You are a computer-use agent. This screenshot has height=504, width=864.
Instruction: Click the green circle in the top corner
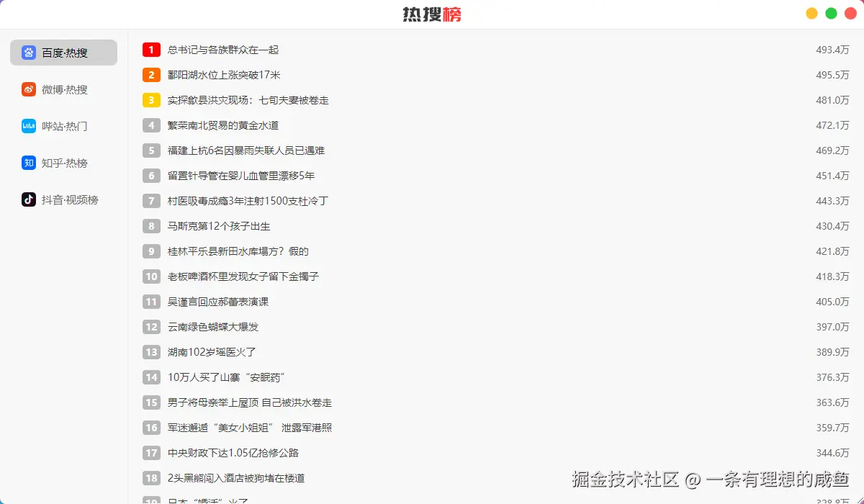click(831, 13)
